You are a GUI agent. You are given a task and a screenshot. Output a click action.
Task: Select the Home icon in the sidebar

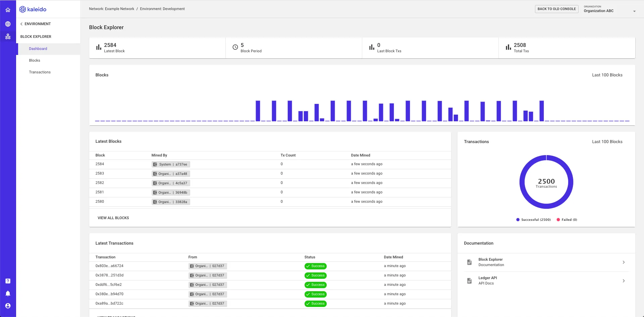(x=8, y=10)
